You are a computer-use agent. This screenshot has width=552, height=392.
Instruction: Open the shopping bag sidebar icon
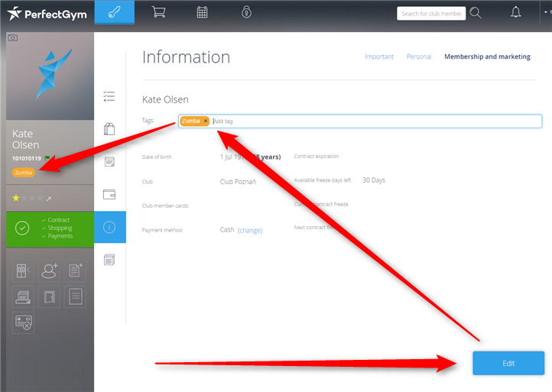[109, 129]
